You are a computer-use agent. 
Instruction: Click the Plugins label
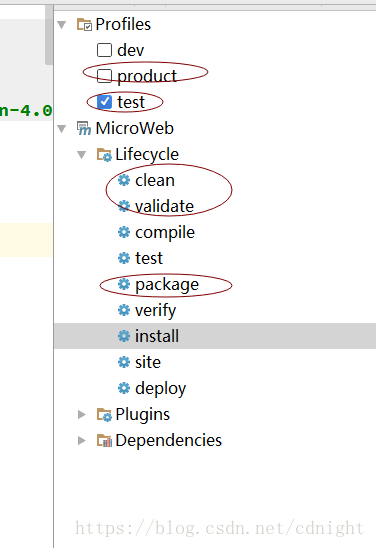pyautogui.click(x=143, y=415)
